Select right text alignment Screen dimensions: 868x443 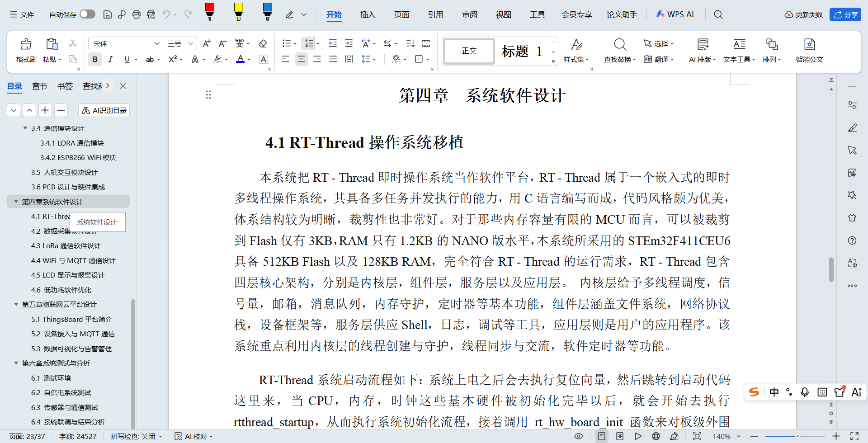317,59
